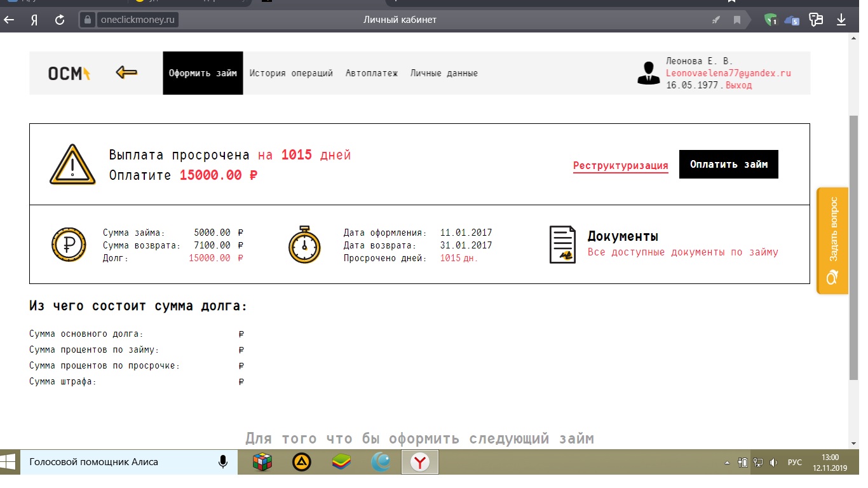Click the Выход logout link
The image size is (868, 488).
[x=738, y=85]
